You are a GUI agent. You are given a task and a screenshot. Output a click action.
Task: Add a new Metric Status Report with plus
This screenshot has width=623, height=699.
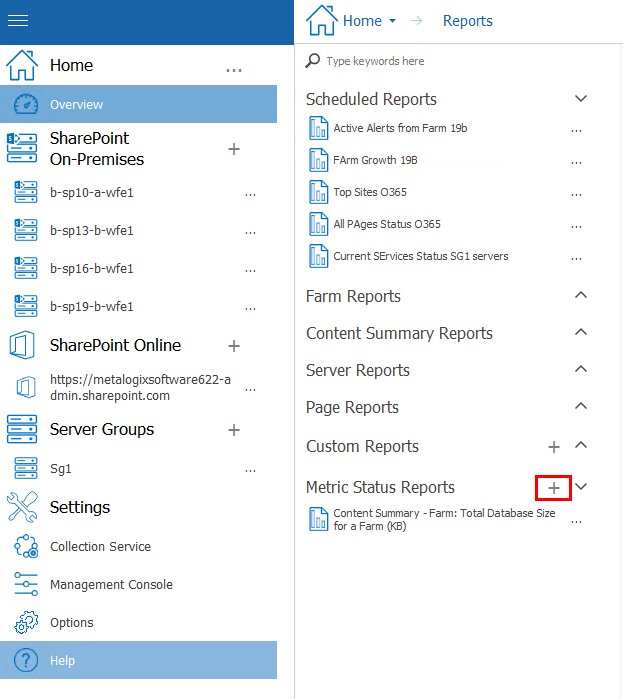pyautogui.click(x=553, y=488)
